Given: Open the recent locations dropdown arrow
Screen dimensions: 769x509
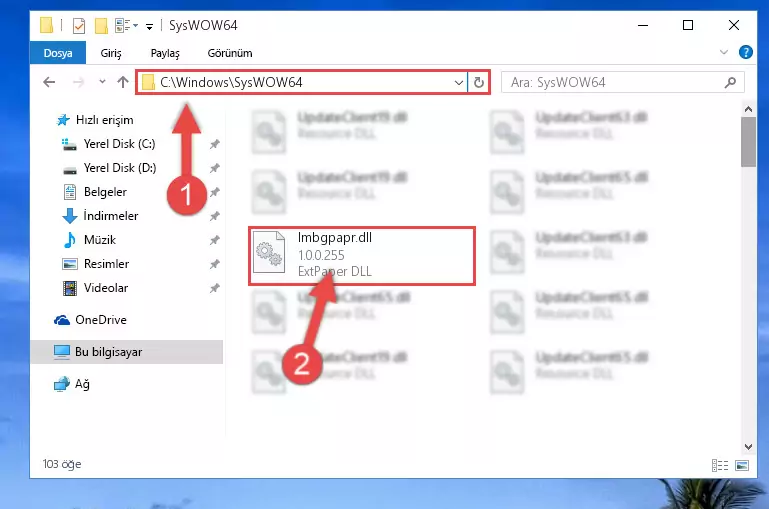Looking at the screenshot, I should pyautogui.click(x=102, y=81).
